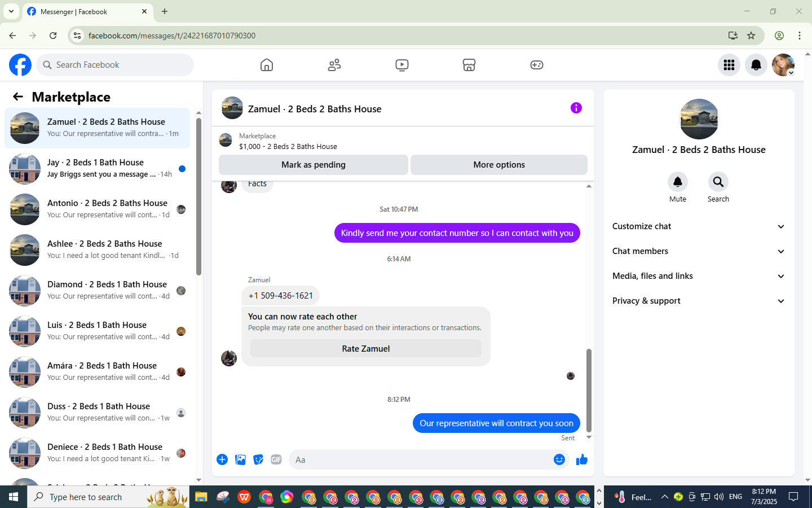Click 'Our representative will contract you soon' message
The height and width of the screenshot is (508, 812).
pyautogui.click(x=496, y=423)
